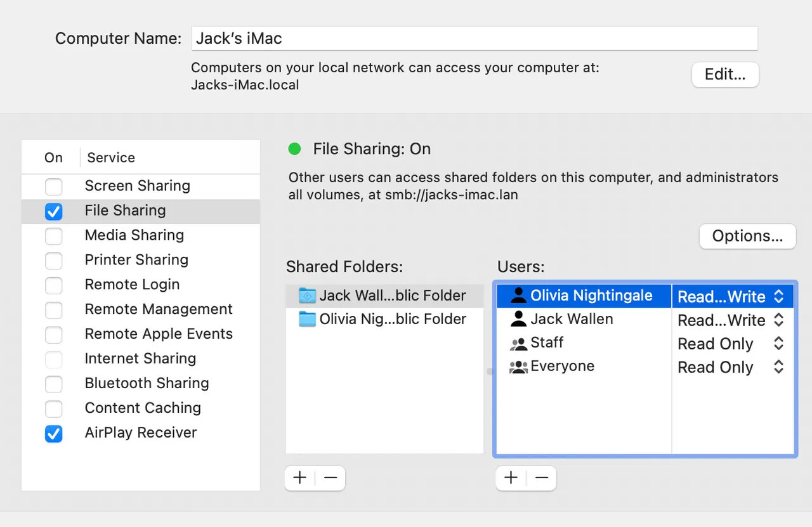Click the Olivia Nightingale public folder icon
The image size is (812, 527).
point(307,319)
